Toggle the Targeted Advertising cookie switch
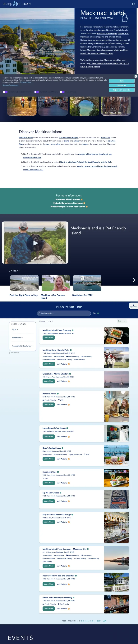This screenshot has width=138, height=644. (5, 92)
